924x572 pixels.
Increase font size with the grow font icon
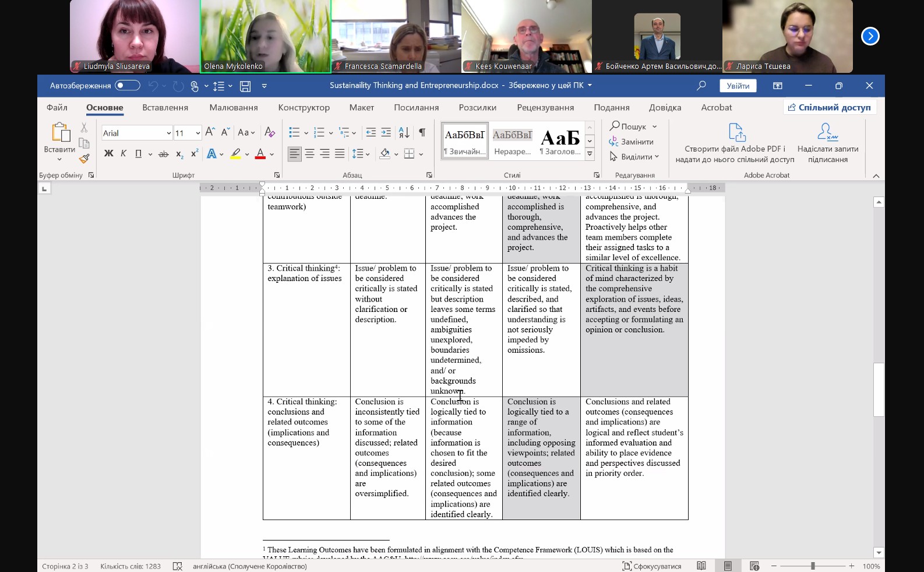pyautogui.click(x=210, y=132)
